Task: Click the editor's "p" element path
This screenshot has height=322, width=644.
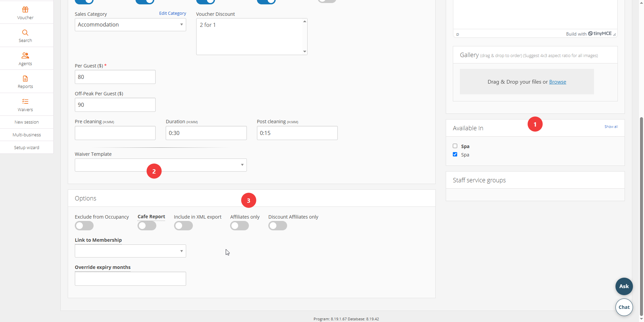Action: [458, 34]
